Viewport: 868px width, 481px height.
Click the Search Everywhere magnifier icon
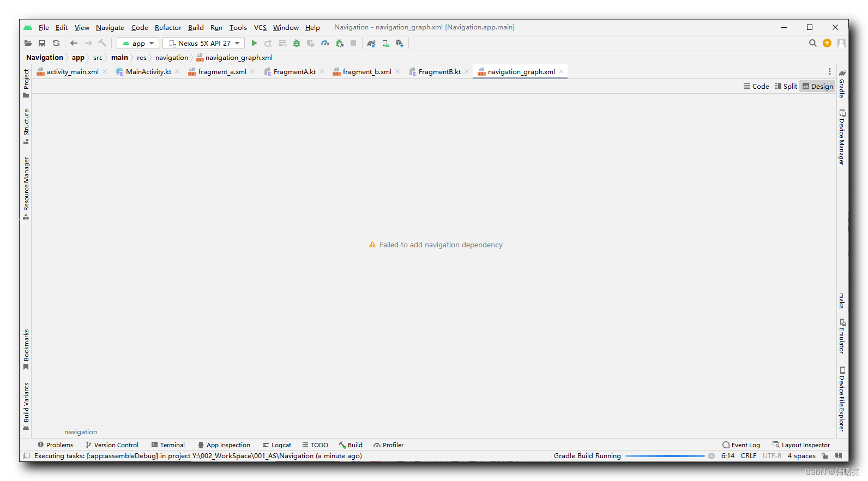[813, 43]
